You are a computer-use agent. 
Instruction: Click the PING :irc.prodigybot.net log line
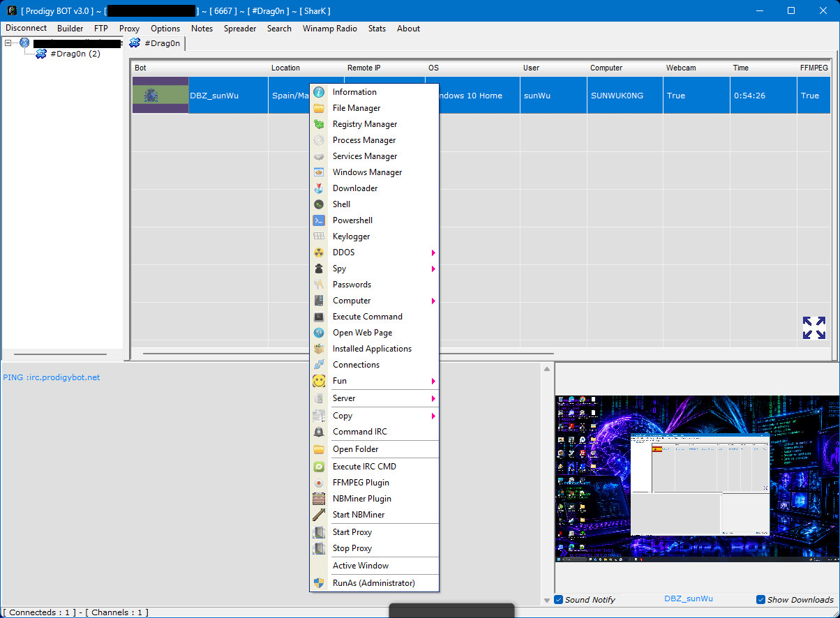[52, 377]
